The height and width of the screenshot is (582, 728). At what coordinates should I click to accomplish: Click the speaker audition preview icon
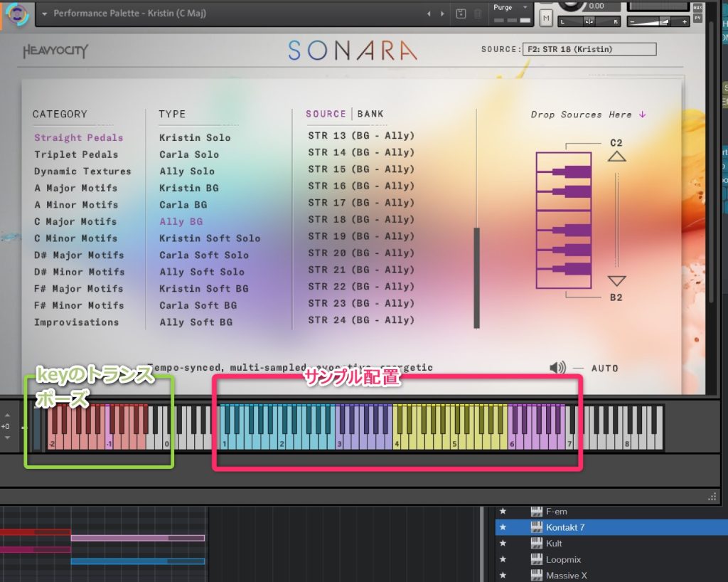pos(557,368)
